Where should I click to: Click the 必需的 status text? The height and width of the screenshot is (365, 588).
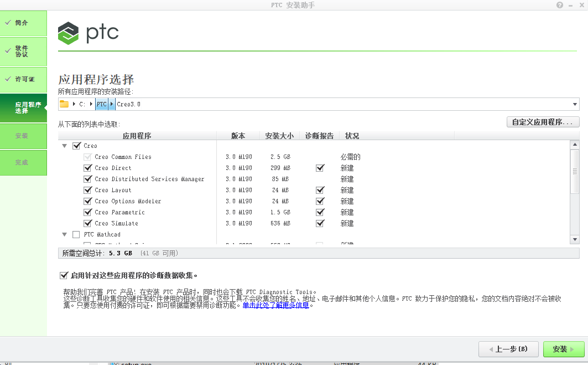[x=350, y=157]
